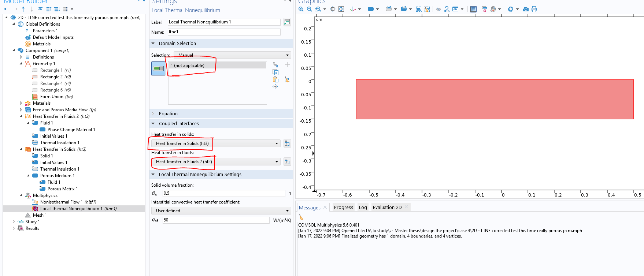Click Collapse All icon in Model Builder toolbar
This screenshot has width=644, height=276.
48,9
